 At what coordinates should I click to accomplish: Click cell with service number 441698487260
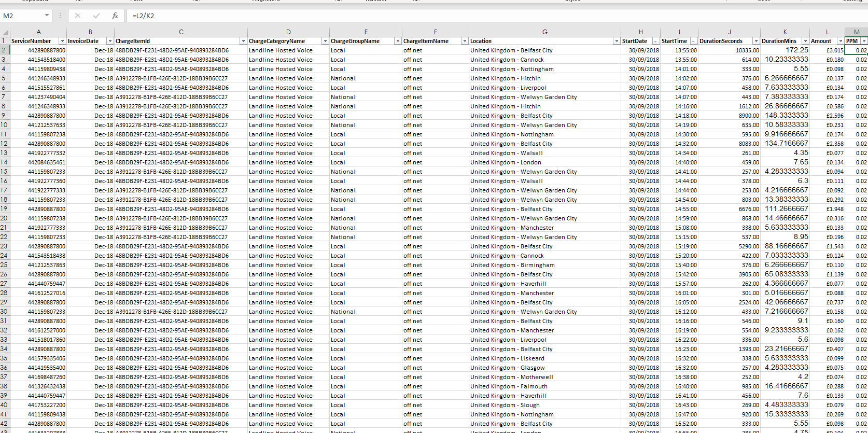38,377
